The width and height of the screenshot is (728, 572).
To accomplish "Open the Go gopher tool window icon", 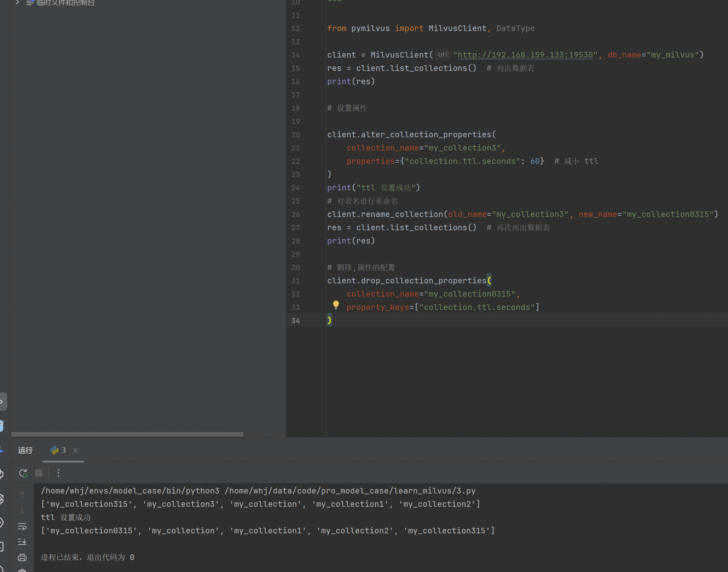I will click(1, 426).
